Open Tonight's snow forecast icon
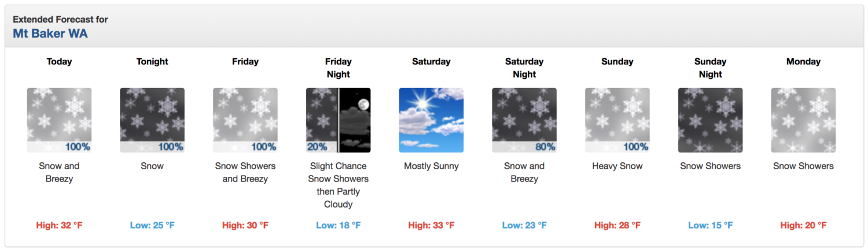Viewport: 868px width, 251px height. click(152, 120)
